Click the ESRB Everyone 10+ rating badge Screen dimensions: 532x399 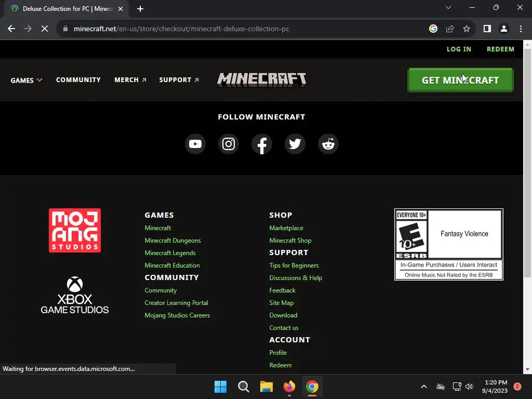click(448, 244)
